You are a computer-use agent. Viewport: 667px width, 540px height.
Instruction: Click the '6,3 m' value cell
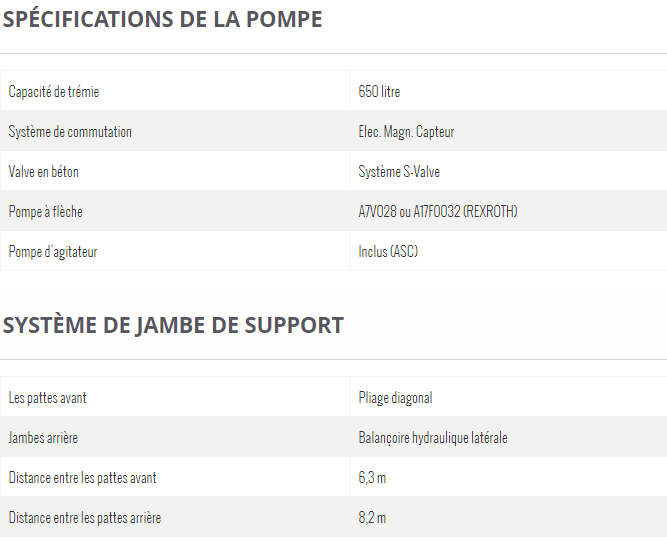point(509,477)
